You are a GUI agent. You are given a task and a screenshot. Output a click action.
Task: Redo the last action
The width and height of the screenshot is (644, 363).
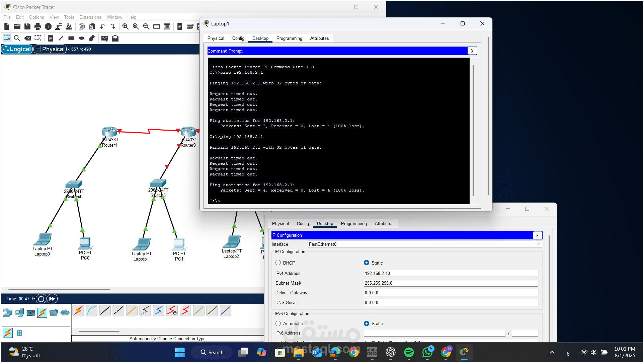point(113,26)
